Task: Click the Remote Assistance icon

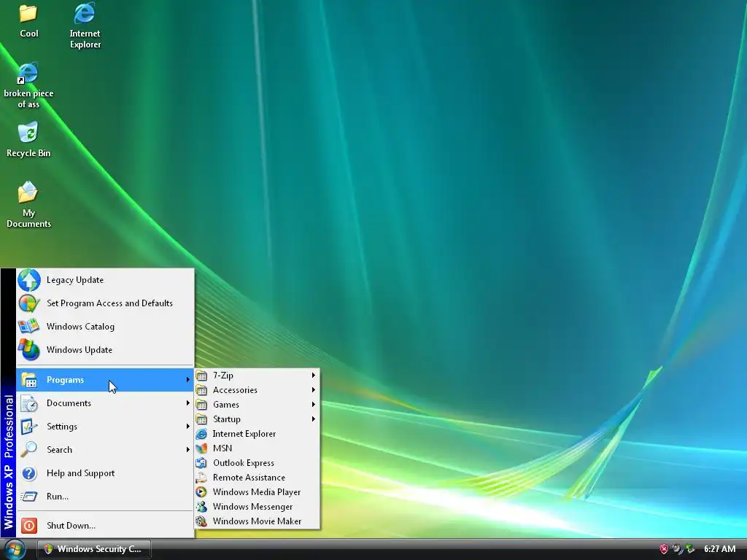Action: tap(201, 478)
